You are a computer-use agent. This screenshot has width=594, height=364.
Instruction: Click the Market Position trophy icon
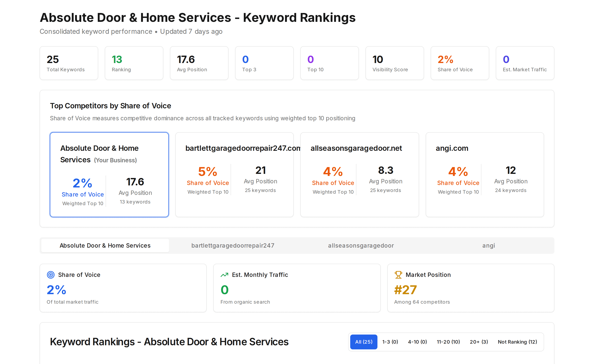click(x=398, y=275)
